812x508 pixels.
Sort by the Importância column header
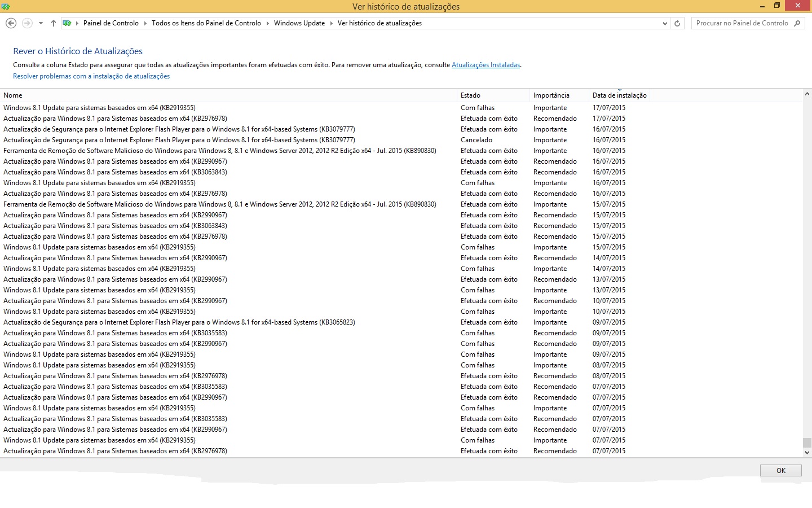tap(559, 95)
